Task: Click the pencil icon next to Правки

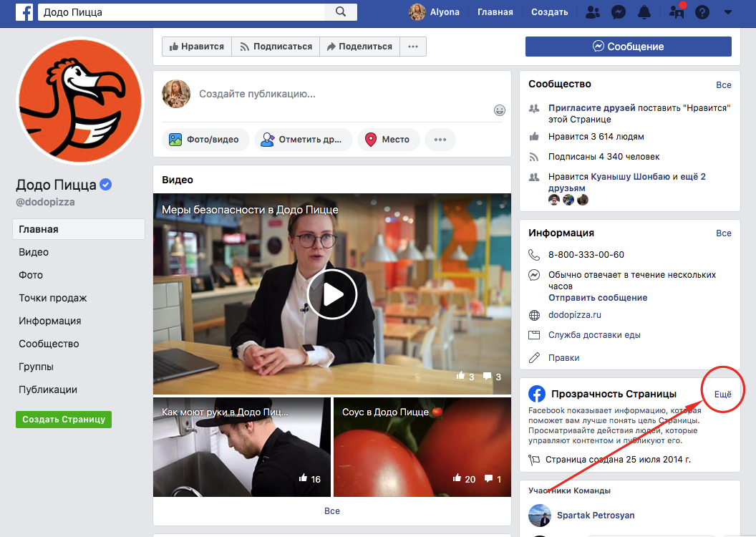Action: click(534, 358)
